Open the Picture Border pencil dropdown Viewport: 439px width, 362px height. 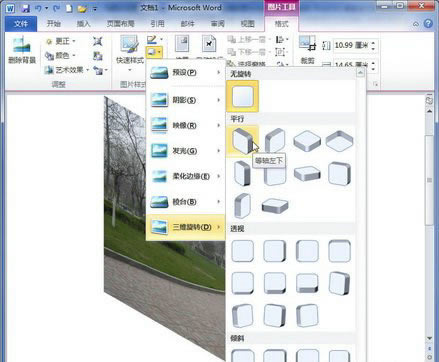[155, 40]
